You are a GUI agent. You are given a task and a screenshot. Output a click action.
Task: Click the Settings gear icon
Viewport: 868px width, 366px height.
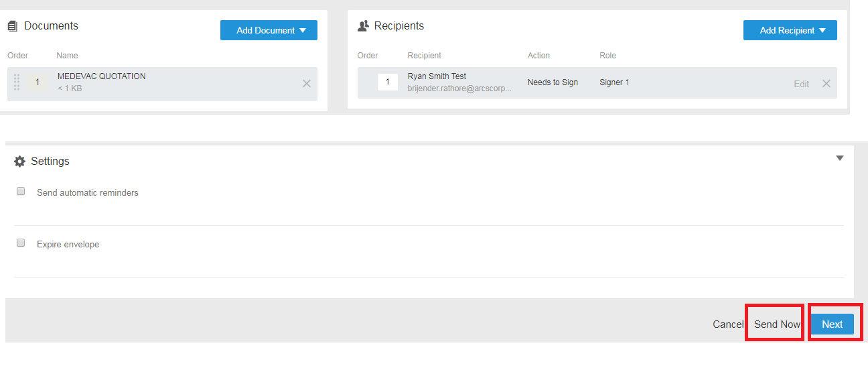click(x=19, y=162)
